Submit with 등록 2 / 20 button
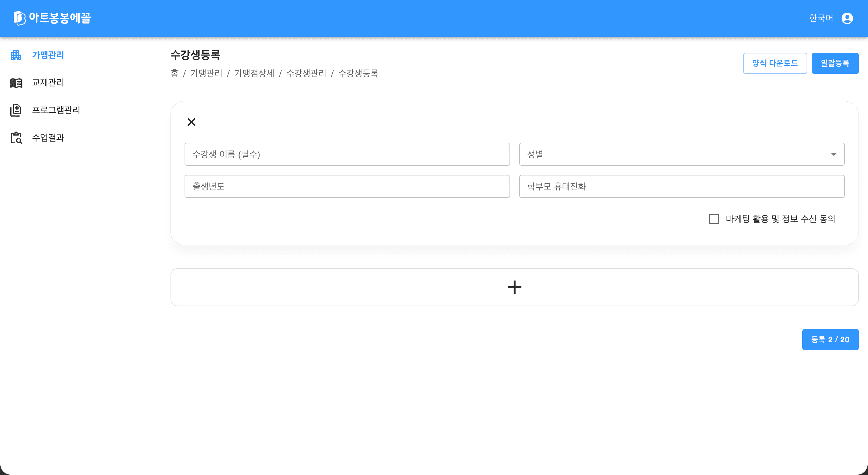 tap(830, 339)
